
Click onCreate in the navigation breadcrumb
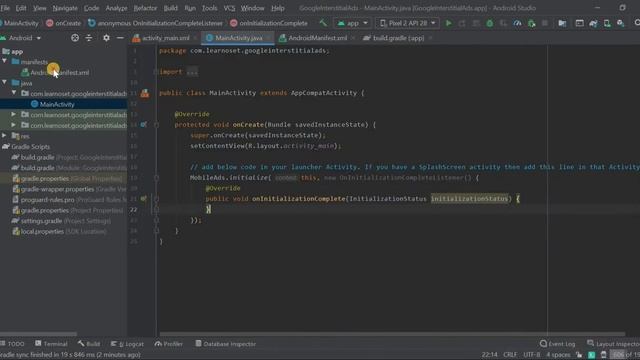(64, 23)
